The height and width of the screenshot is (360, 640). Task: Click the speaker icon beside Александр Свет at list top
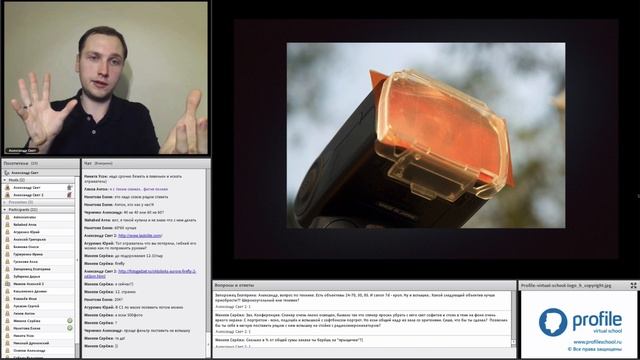point(7,173)
